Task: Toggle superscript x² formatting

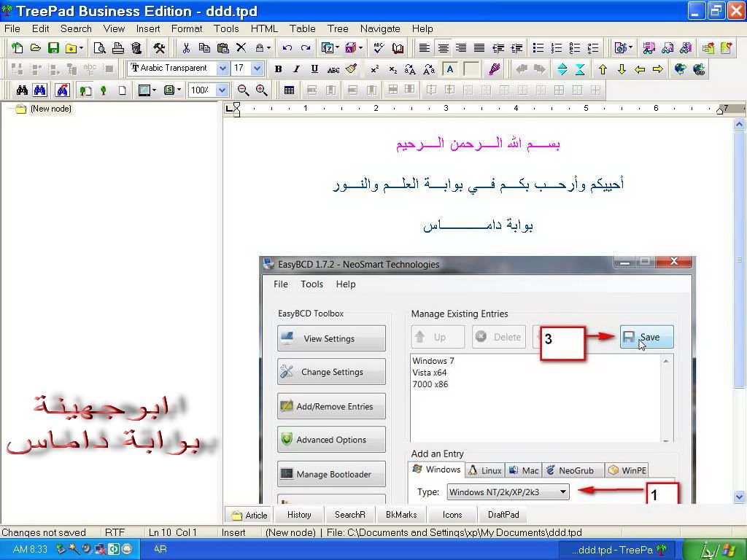Action: pos(374,69)
